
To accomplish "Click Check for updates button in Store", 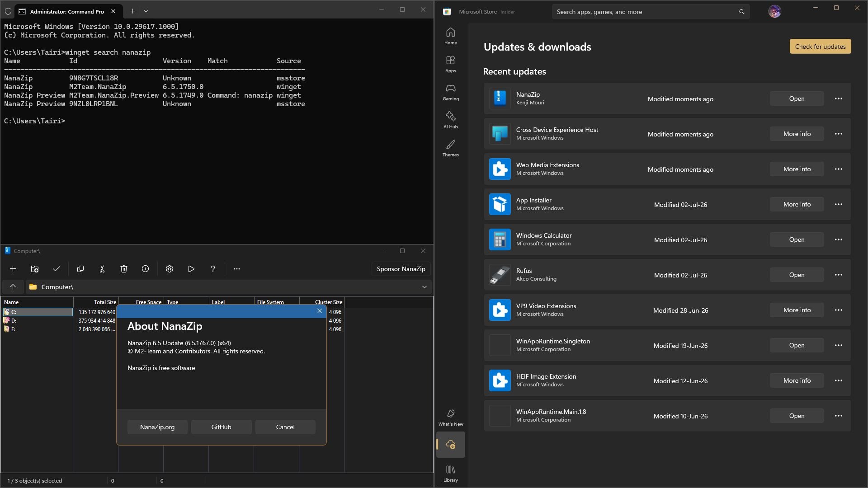I will [820, 47].
